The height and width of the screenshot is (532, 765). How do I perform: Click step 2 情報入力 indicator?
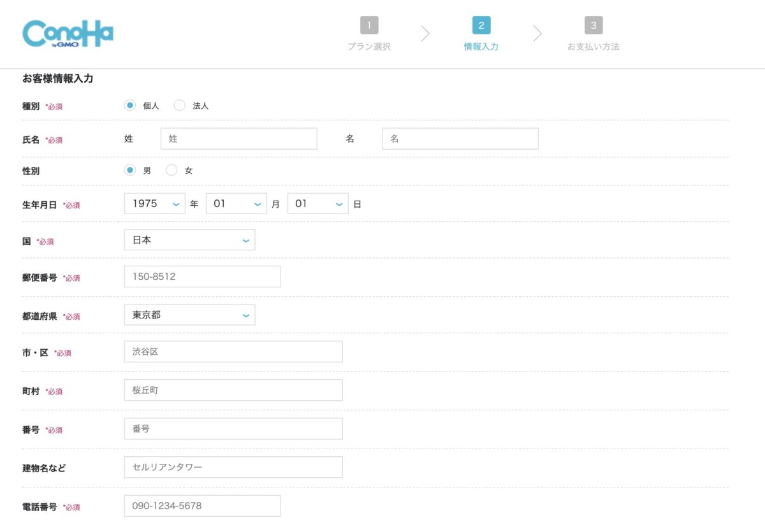click(x=481, y=34)
